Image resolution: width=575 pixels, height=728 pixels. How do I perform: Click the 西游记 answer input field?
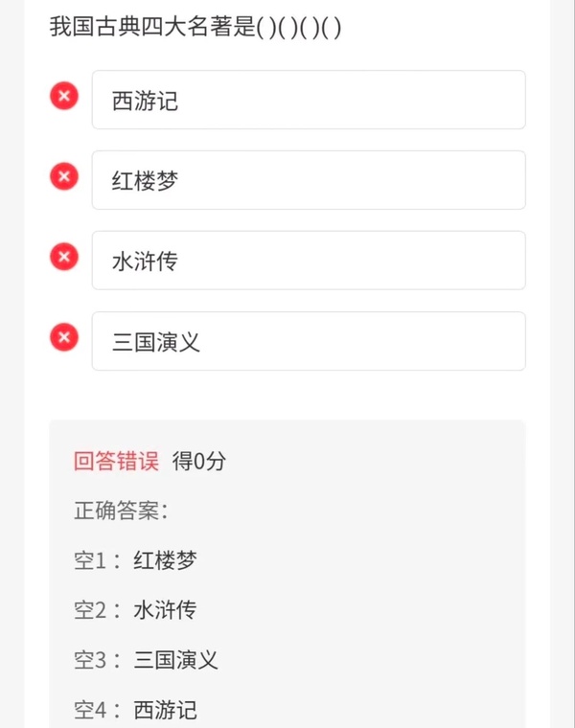tap(309, 100)
